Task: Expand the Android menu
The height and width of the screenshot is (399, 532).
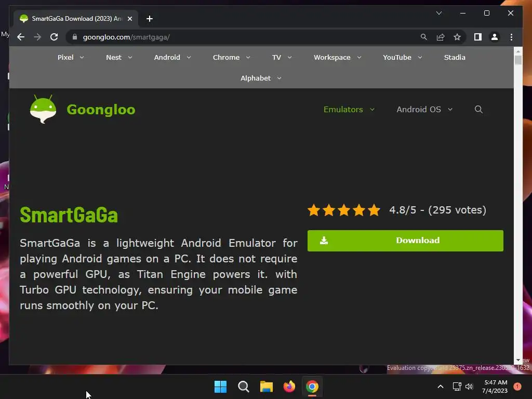Action: tap(172, 57)
